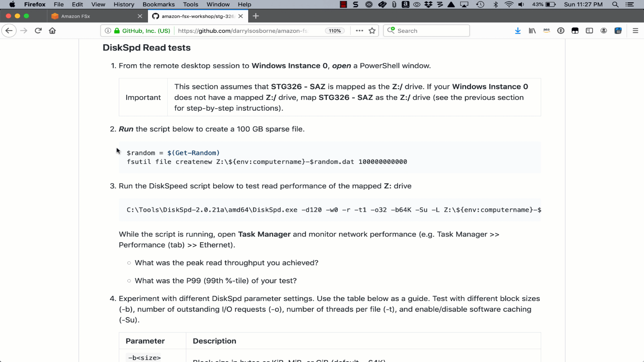Toggle the sidebar view icon
The image size is (644, 362).
[x=589, y=31]
